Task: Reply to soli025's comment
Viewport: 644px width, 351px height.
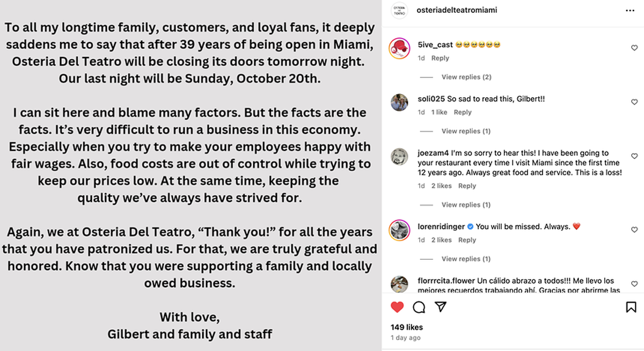Action: [x=463, y=113]
